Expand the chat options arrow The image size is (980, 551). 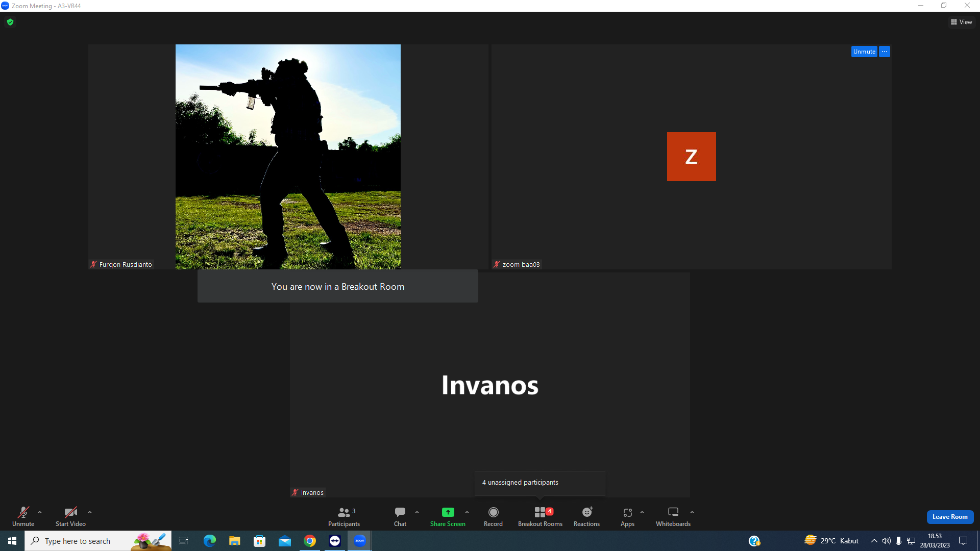tap(417, 512)
